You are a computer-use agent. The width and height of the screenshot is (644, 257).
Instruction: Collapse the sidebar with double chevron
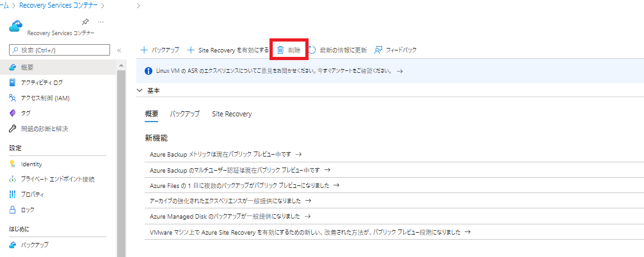click(119, 51)
